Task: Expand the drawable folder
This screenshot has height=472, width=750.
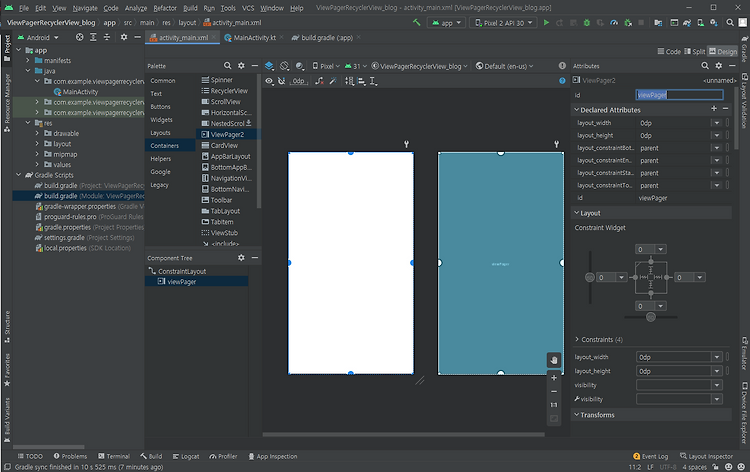Action: [x=37, y=133]
